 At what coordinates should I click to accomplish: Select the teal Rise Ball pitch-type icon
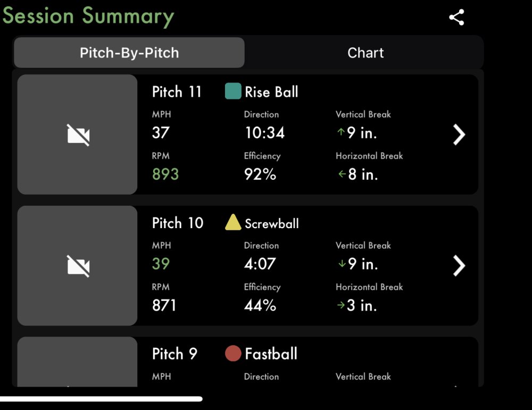233,91
